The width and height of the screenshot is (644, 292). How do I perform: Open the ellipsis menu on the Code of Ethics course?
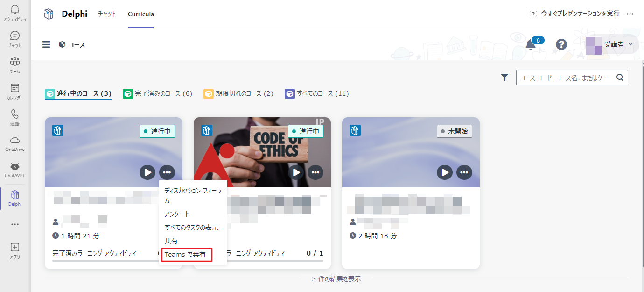(315, 172)
